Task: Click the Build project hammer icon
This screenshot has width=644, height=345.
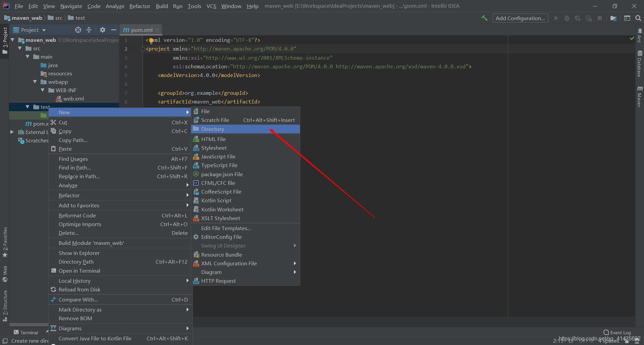Action: 484,18
